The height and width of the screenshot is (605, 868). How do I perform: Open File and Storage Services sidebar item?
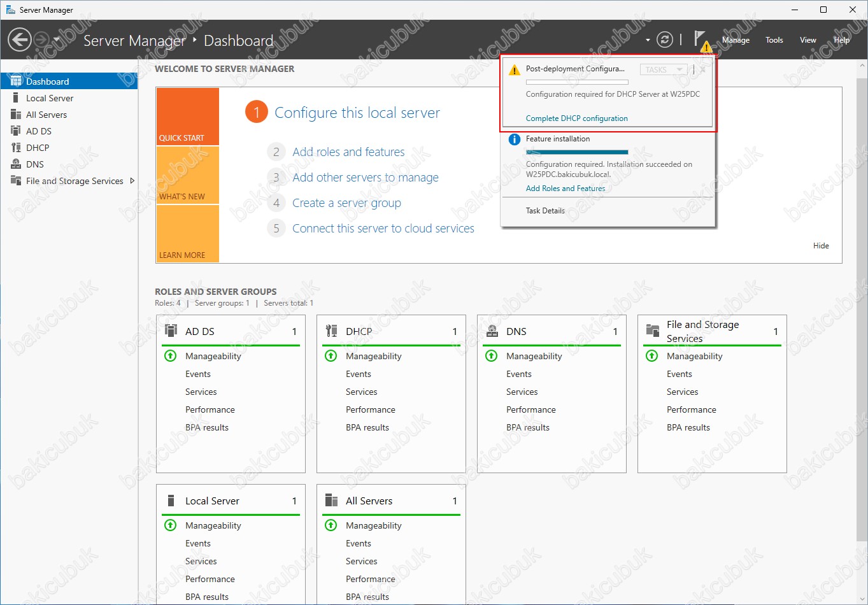(69, 181)
